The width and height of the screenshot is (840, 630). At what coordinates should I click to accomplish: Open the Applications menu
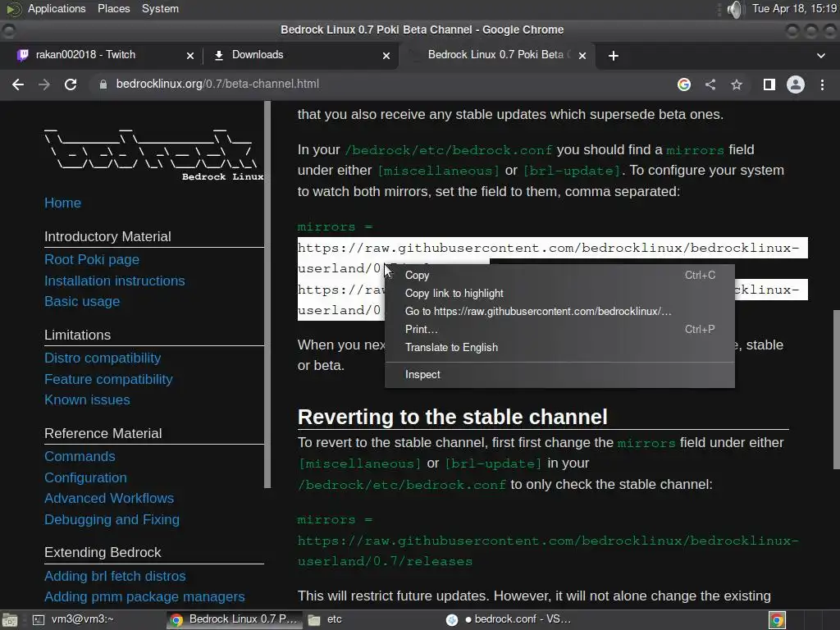coord(57,9)
